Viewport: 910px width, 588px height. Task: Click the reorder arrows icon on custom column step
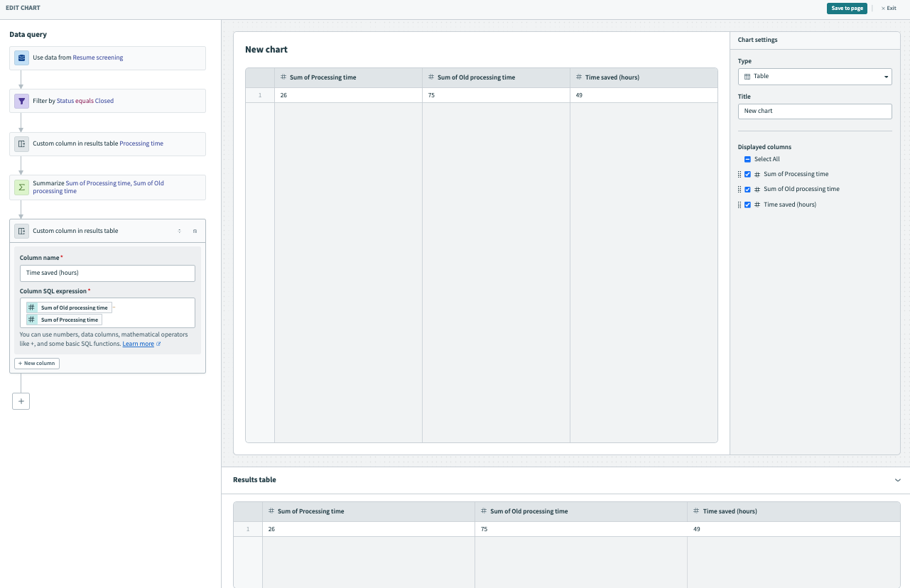(179, 231)
